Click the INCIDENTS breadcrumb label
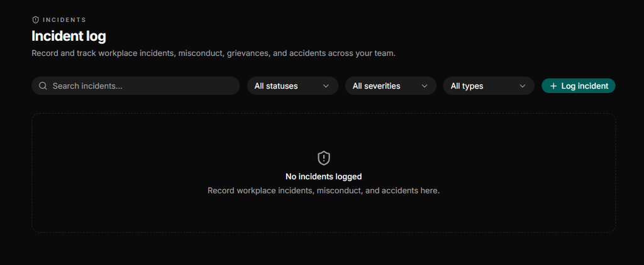This screenshot has width=644, height=265. [x=65, y=19]
